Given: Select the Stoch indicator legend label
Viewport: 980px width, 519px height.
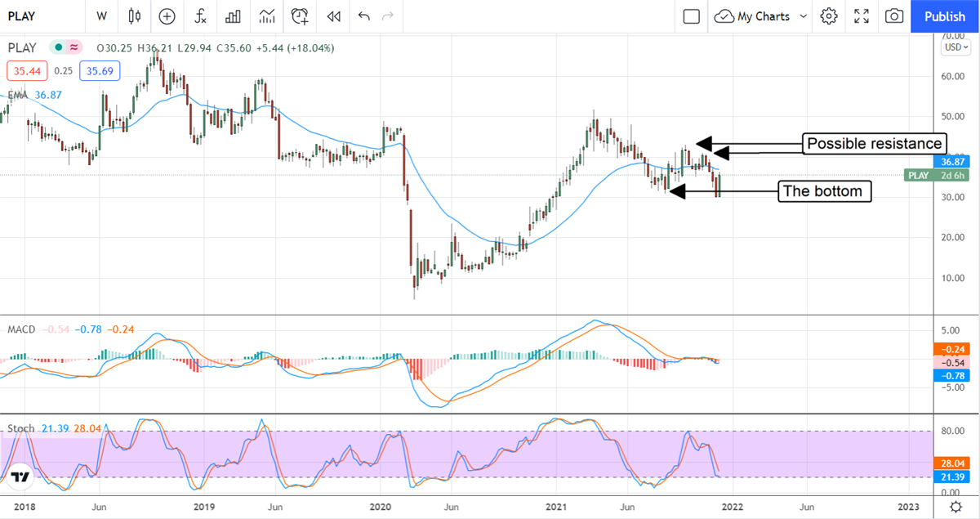Looking at the screenshot, I should click(x=20, y=428).
